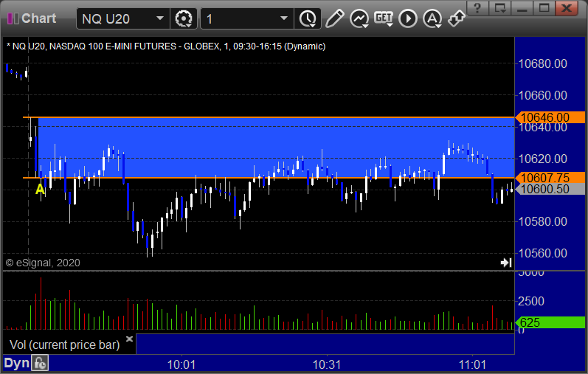
Task: Open the symbol settings gear icon
Action: (184, 18)
